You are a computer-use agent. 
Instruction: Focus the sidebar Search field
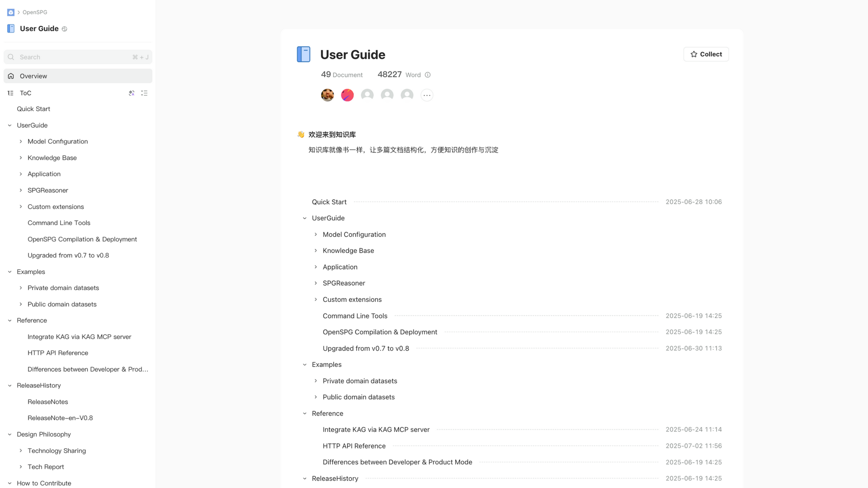pos(78,57)
